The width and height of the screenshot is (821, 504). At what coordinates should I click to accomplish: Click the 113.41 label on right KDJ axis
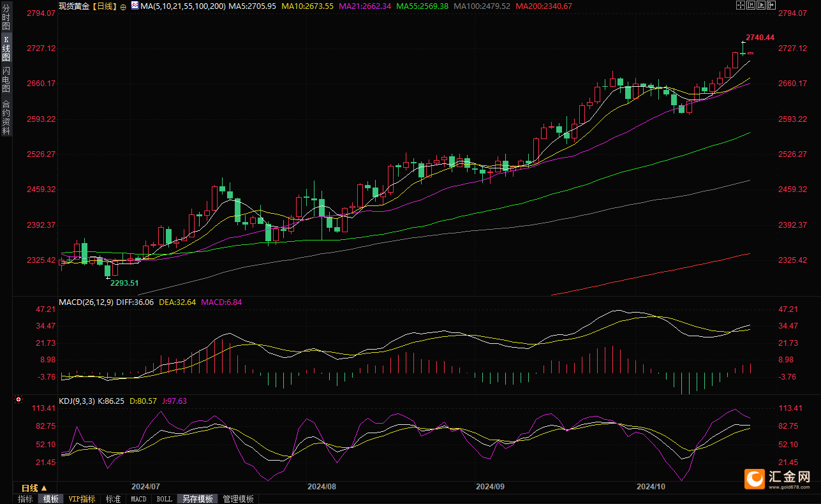pos(791,408)
